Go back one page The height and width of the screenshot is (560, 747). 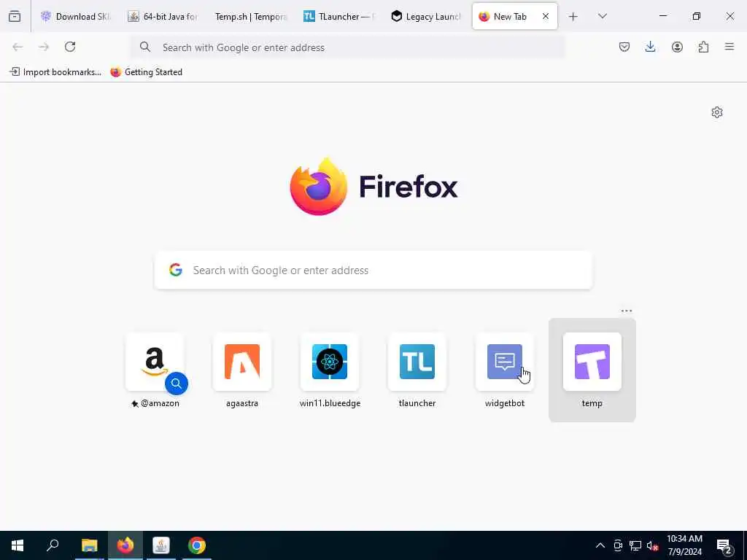coord(18,47)
